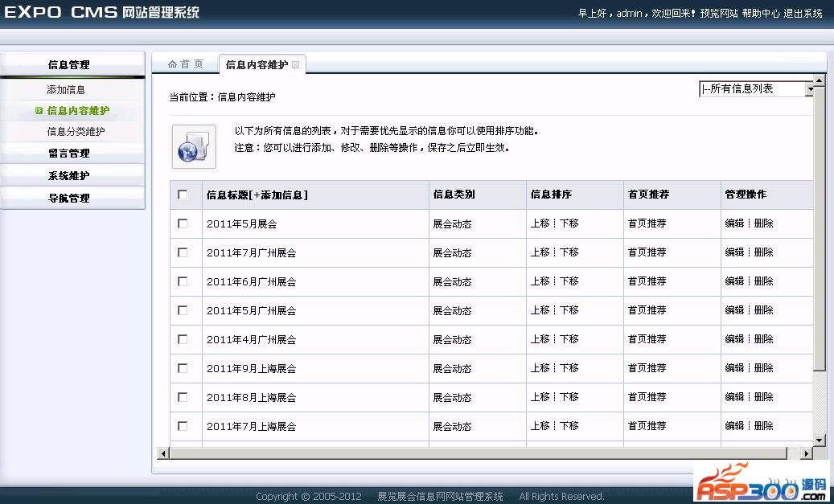Click 退出系统 to log out
This screenshot has height=504, width=834.
(803, 14)
